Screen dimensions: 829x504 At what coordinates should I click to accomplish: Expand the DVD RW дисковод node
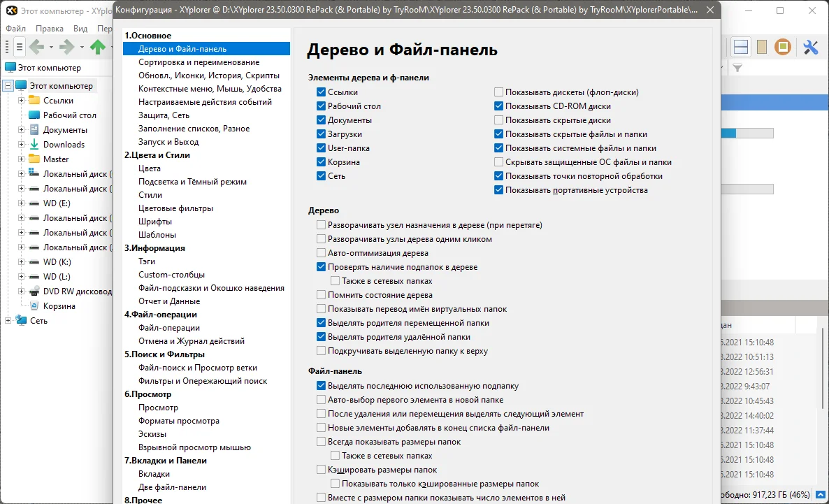click(x=21, y=291)
